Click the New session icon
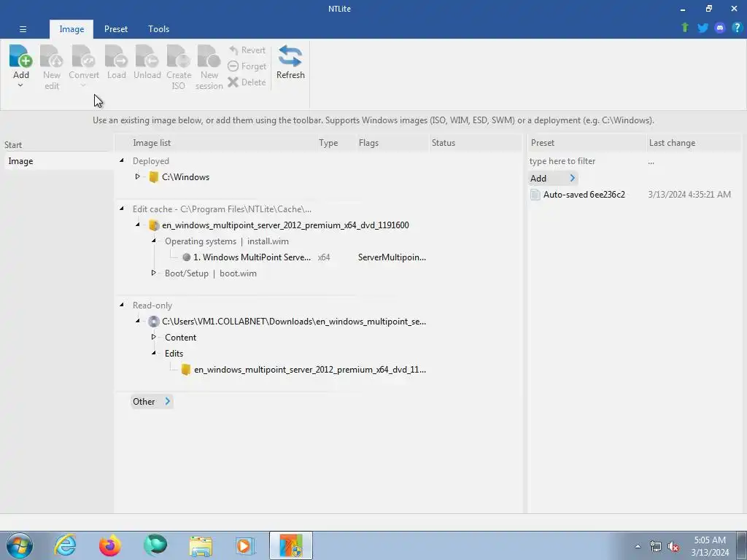The height and width of the screenshot is (560, 747). pos(209,56)
